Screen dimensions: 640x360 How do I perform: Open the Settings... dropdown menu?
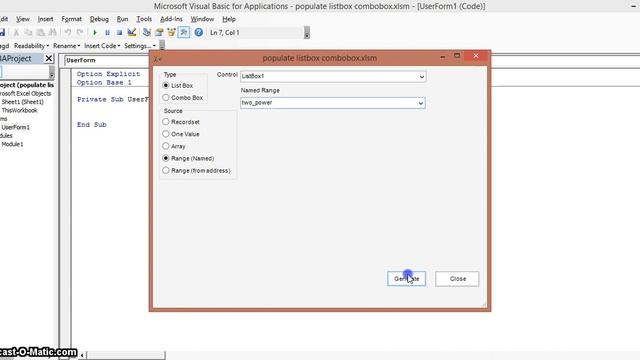coord(140,46)
